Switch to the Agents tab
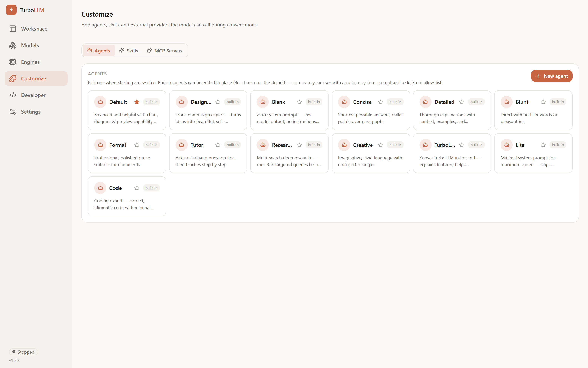588x368 pixels. point(98,50)
